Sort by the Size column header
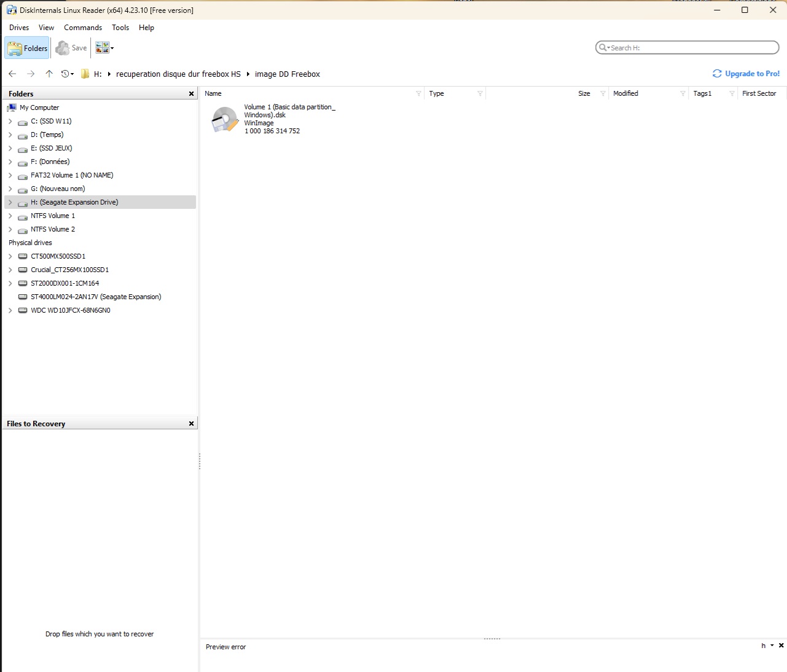 click(x=584, y=93)
